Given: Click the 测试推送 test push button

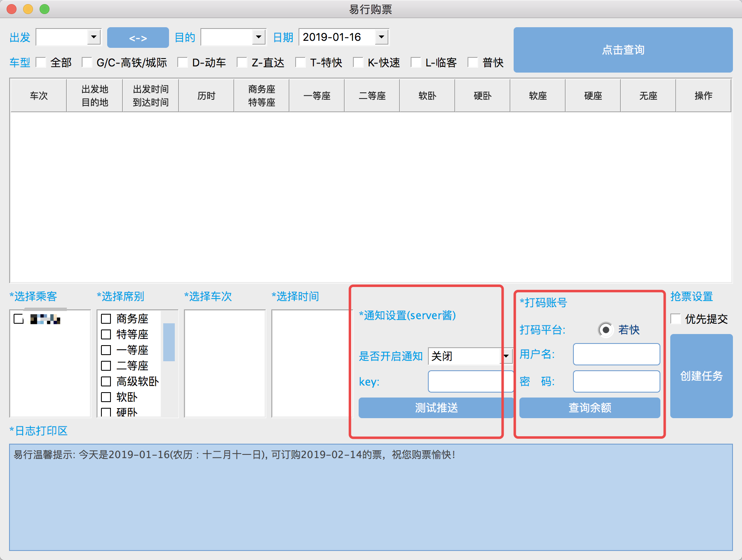Looking at the screenshot, I should coord(436,408).
